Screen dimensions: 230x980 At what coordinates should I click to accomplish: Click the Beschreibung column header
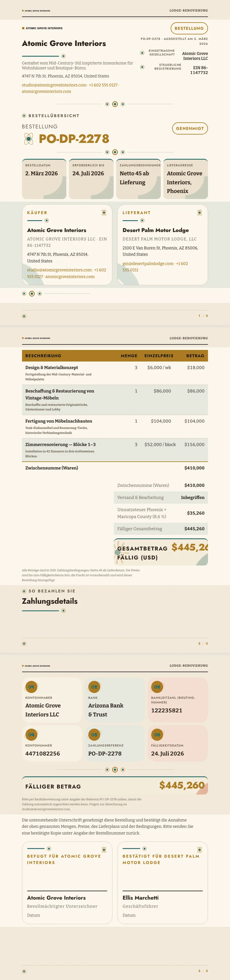click(x=43, y=356)
